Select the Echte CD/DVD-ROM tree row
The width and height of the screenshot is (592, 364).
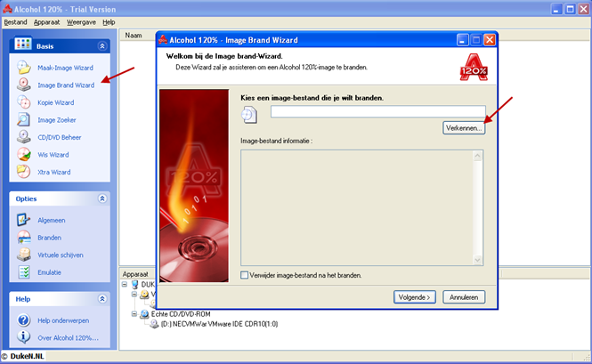click(181, 314)
